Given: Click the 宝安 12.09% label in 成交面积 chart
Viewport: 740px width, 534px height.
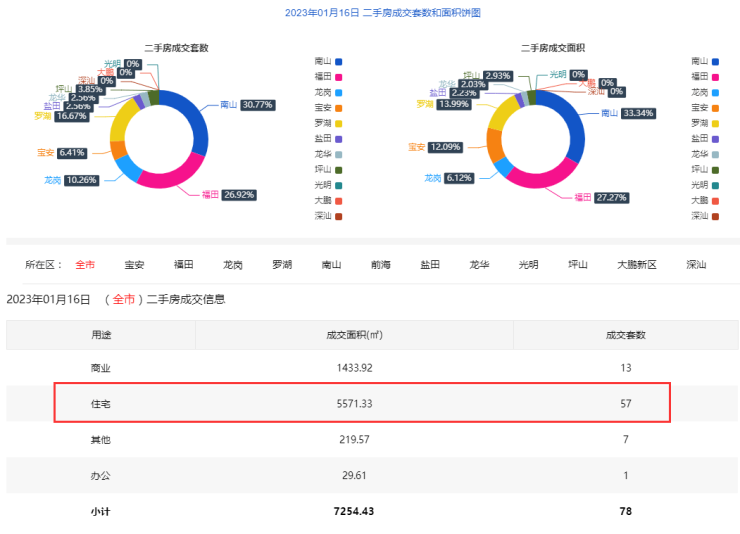Looking at the screenshot, I should [x=445, y=147].
